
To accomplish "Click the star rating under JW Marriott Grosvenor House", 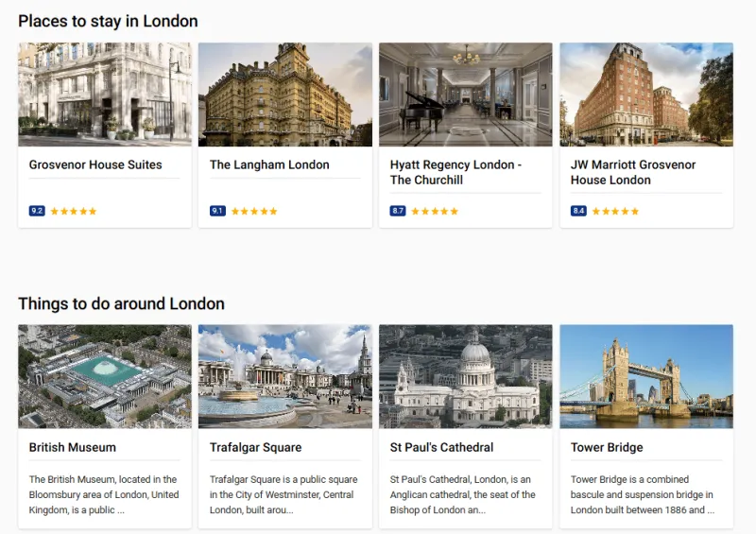I will pos(615,211).
